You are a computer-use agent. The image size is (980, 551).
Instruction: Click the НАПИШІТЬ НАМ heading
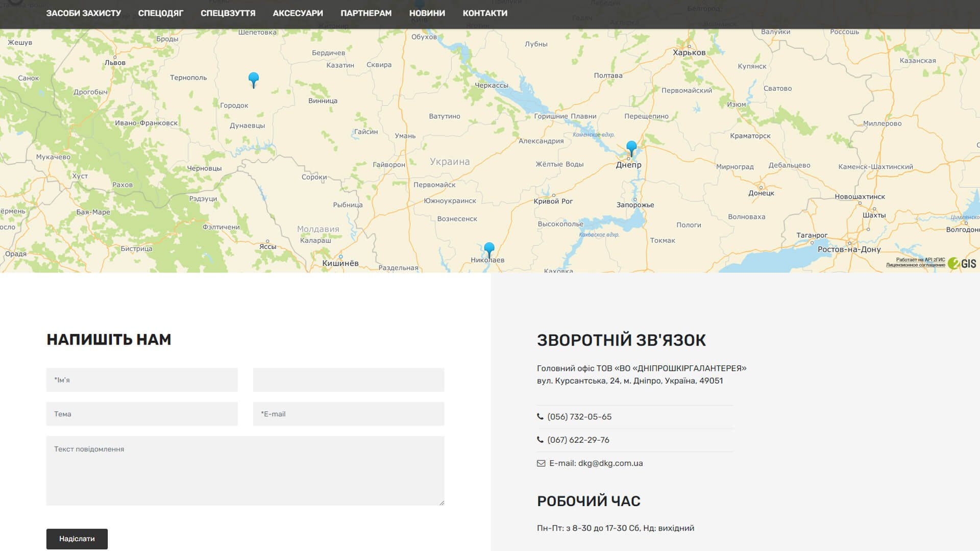pos(109,339)
